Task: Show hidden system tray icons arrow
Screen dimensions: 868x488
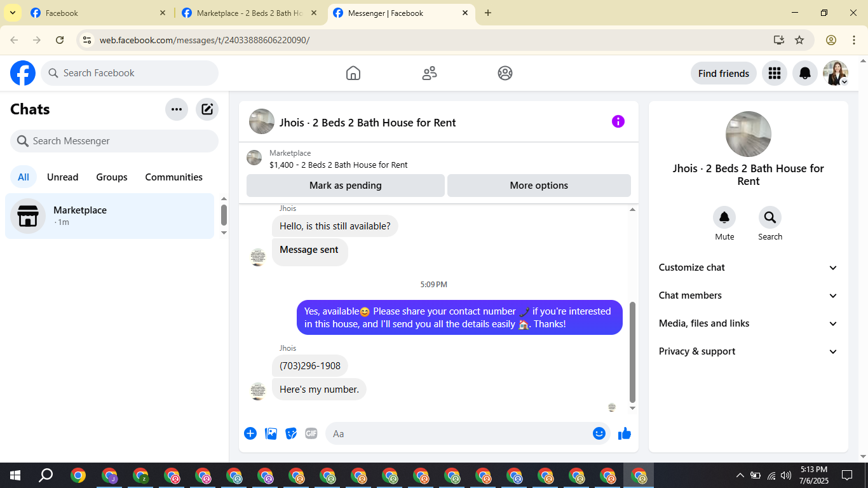Action: [740, 475]
